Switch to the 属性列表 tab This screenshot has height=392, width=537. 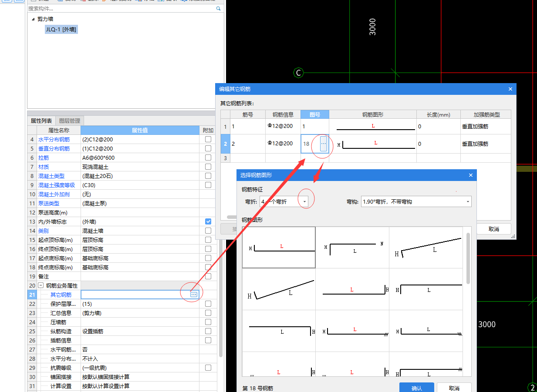[x=41, y=121]
